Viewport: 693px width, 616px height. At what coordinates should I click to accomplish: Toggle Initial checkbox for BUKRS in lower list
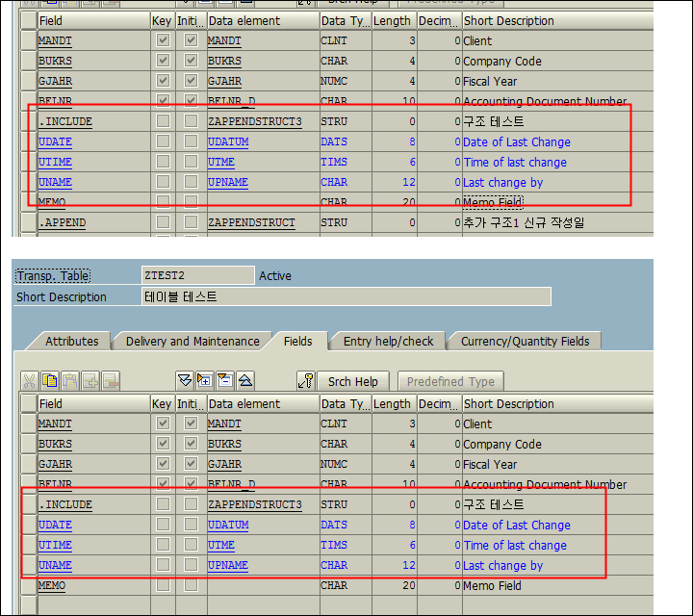click(191, 444)
